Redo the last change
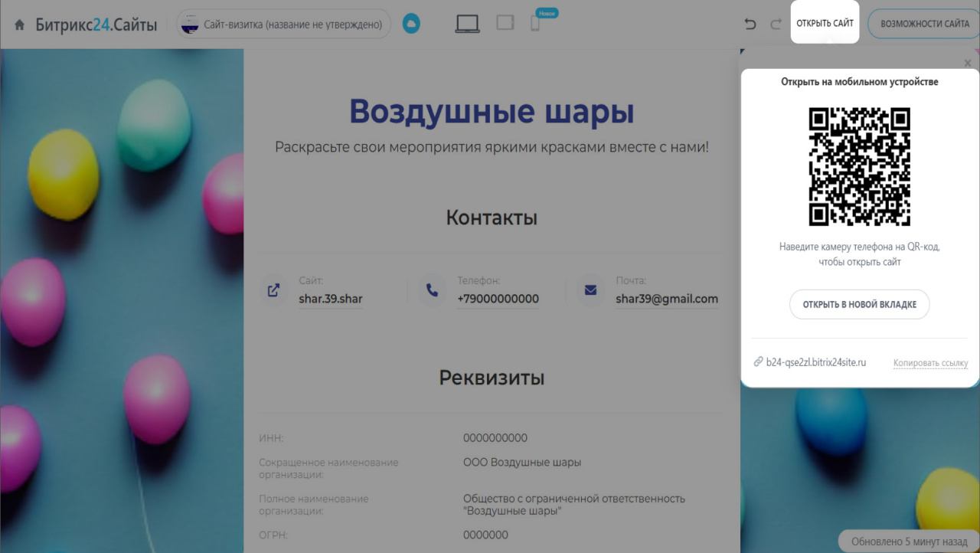 [x=776, y=24]
